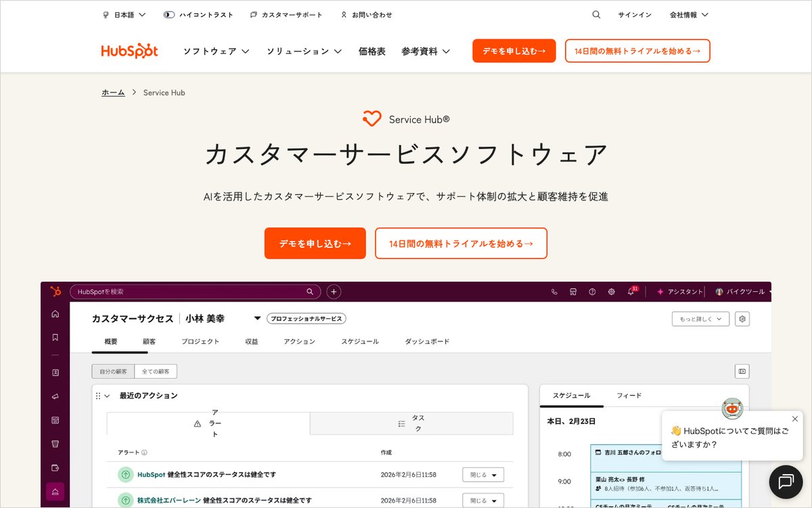
Task: Expand the 参考資料 navigation menu
Action: click(x=426, y=51)
